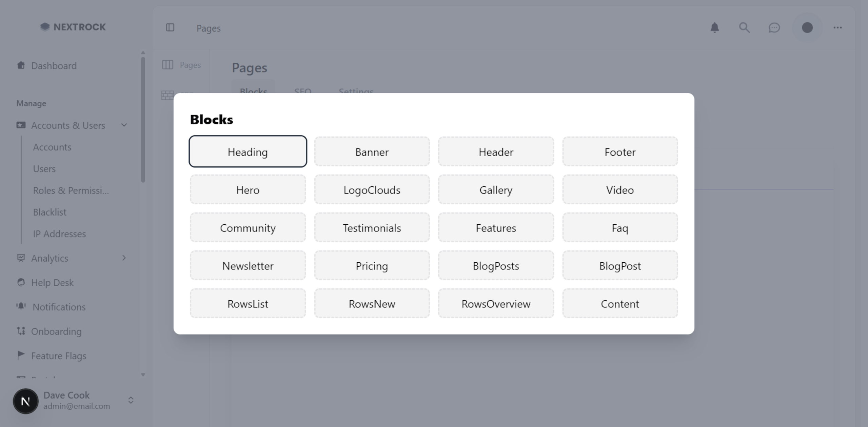Select the Heading block
Screen dimensions: 868x427
(x=248, y=151)
